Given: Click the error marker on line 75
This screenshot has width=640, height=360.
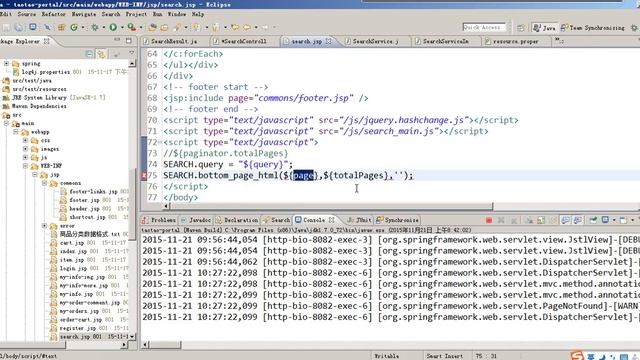Looking at the screenshot, I should [x=144, y=176].
